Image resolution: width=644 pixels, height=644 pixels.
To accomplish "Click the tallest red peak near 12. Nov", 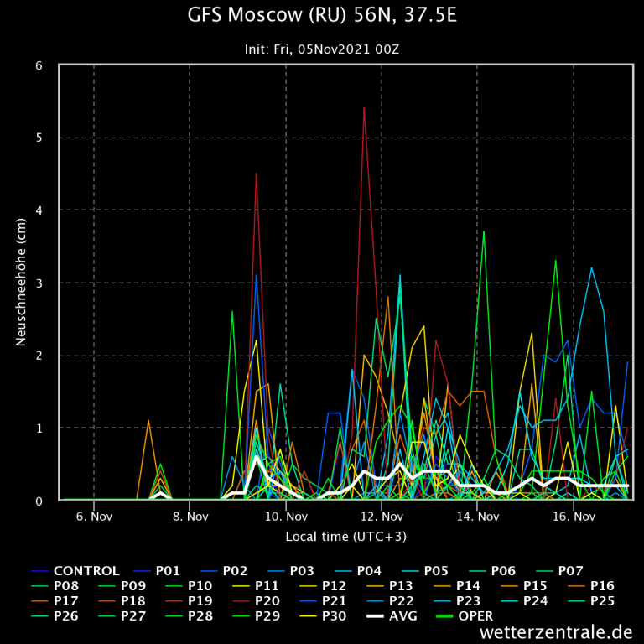I will [x=364, y=108].
